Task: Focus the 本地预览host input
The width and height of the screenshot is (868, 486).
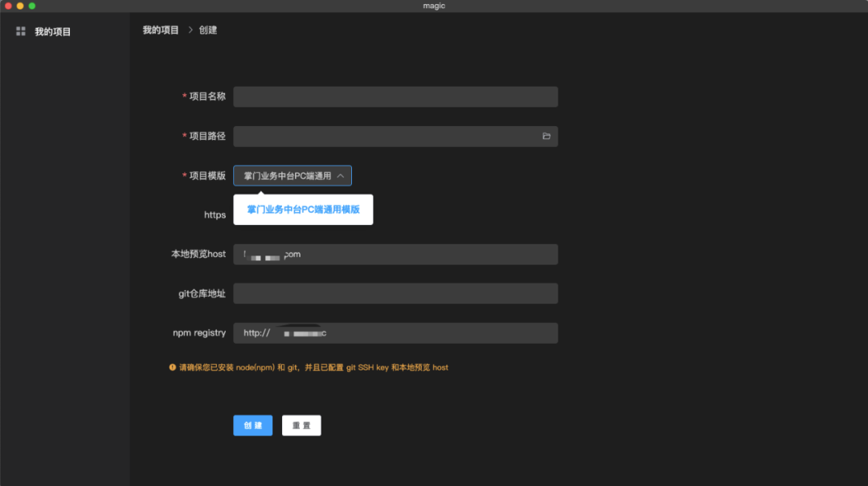Action: pyautogui.click(x=395, y=254)
